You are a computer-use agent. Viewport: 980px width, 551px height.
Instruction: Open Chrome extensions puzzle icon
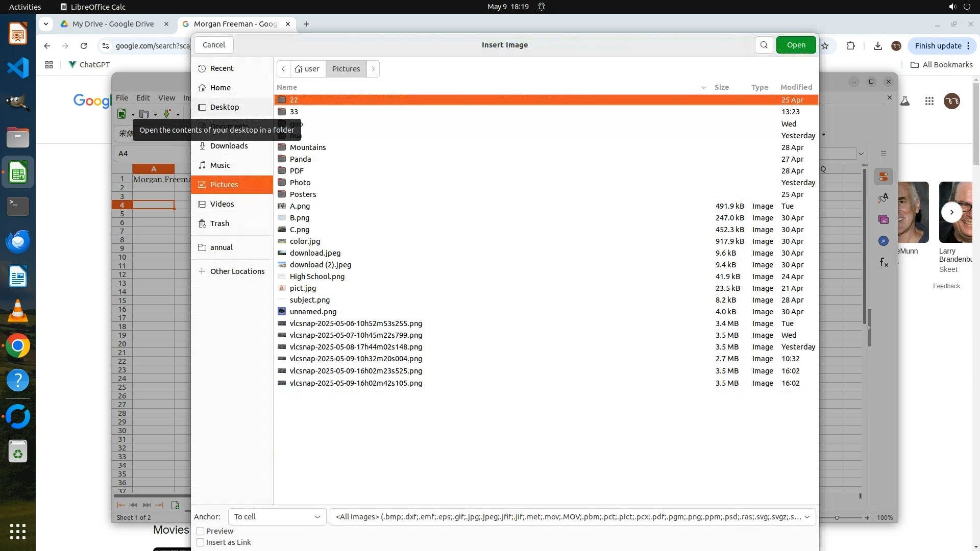pos(850,46)
